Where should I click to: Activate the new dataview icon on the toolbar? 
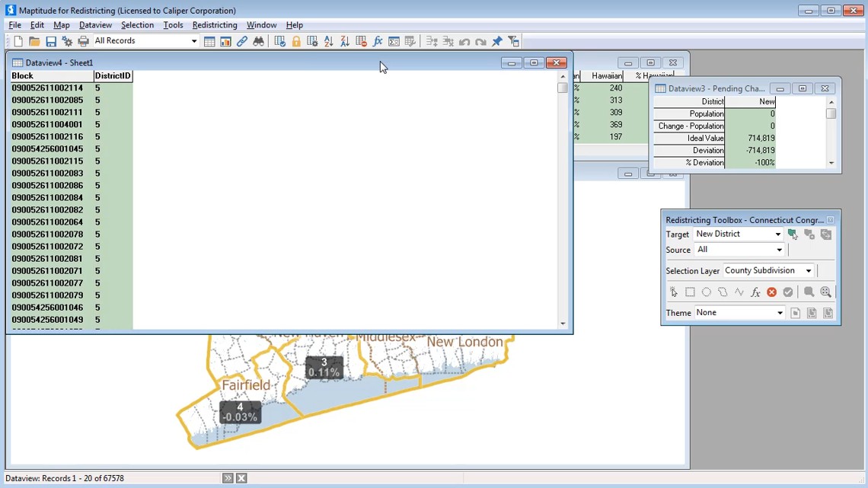[209, 41]
